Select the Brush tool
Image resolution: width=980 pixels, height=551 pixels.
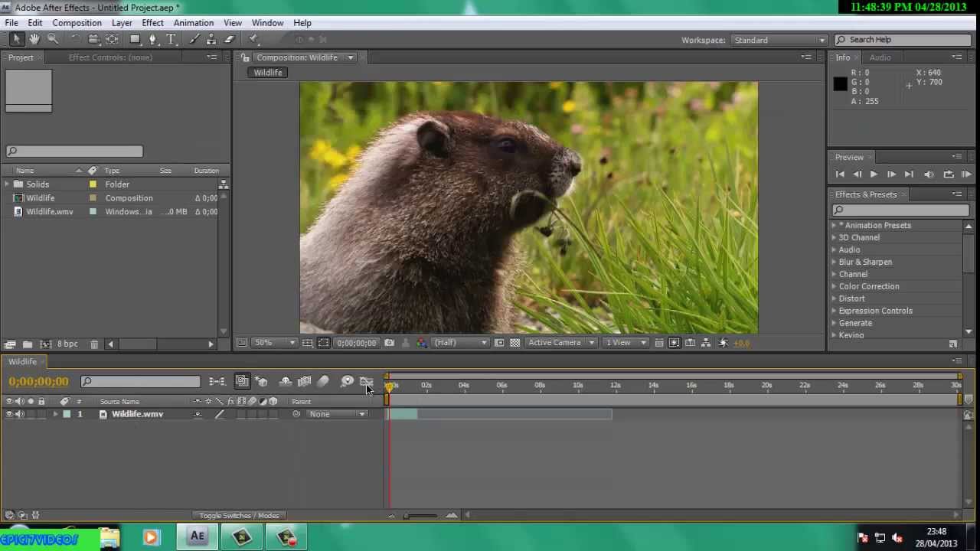point(194,39)
